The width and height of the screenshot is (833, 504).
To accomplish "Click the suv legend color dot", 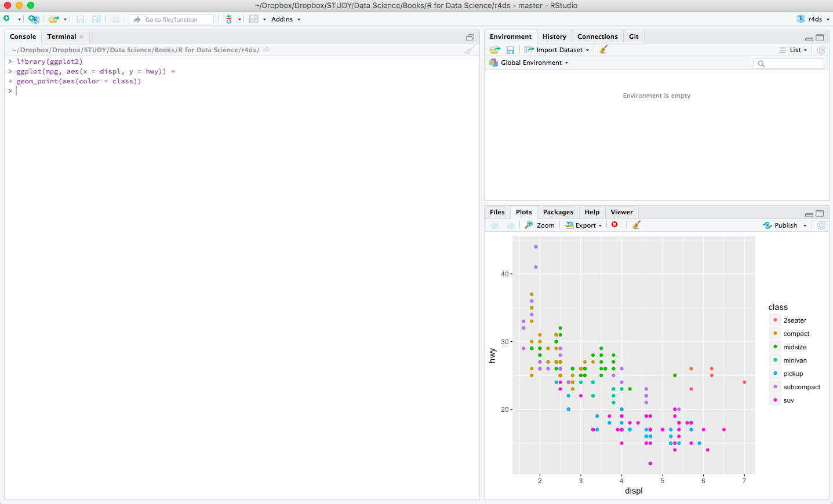I will pyautogui.click(x=775, y=400).
